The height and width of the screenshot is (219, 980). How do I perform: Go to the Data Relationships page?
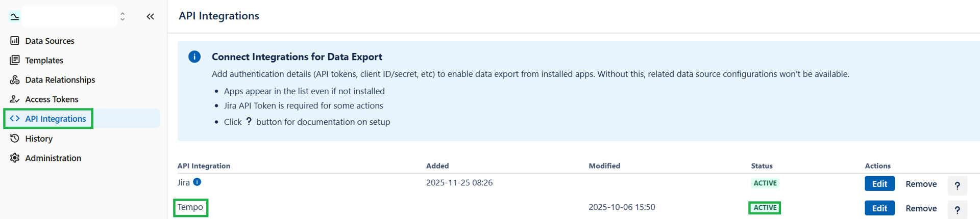(60, 80)
